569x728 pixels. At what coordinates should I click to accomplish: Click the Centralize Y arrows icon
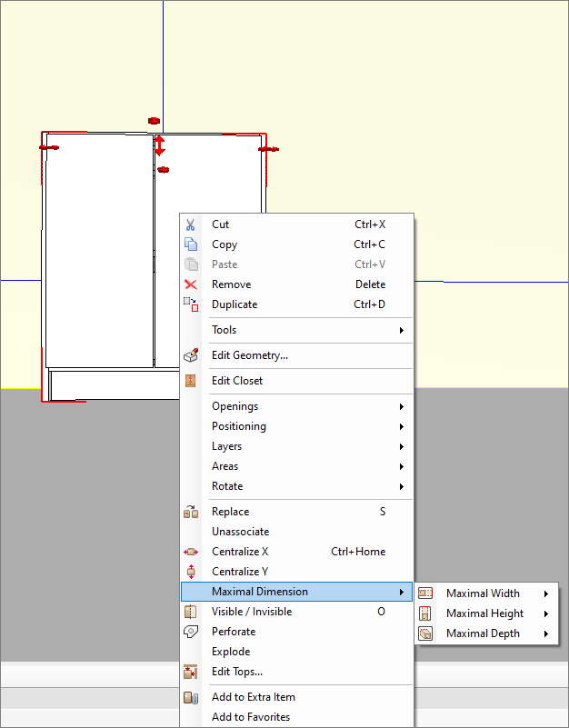coord(191,572)
